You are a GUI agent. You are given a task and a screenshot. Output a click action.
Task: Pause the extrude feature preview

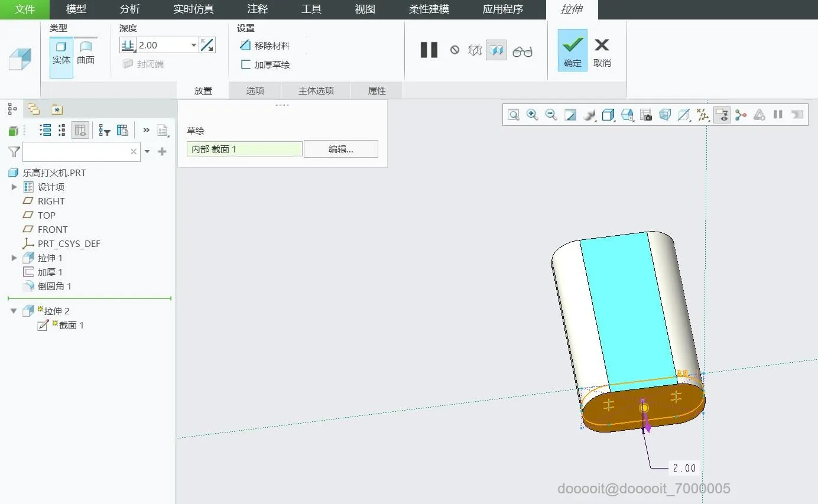click(429, 50)
